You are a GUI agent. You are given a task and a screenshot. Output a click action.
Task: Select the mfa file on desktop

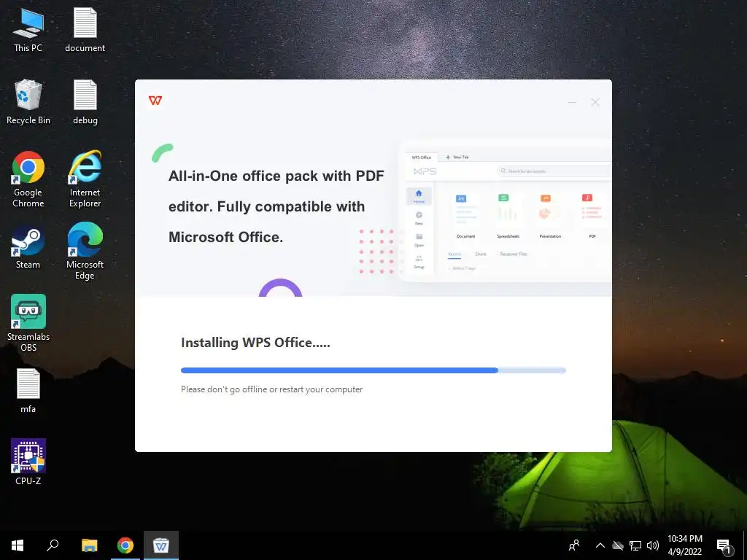[28, 391]
